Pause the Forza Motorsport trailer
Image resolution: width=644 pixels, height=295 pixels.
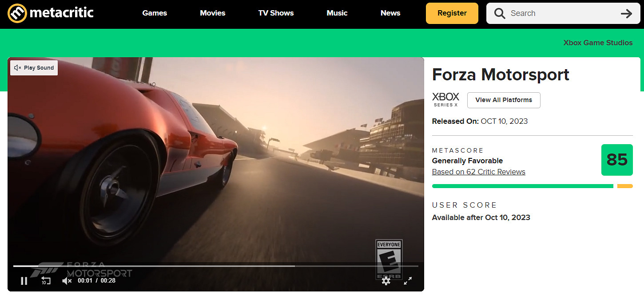tap(24, 280)
